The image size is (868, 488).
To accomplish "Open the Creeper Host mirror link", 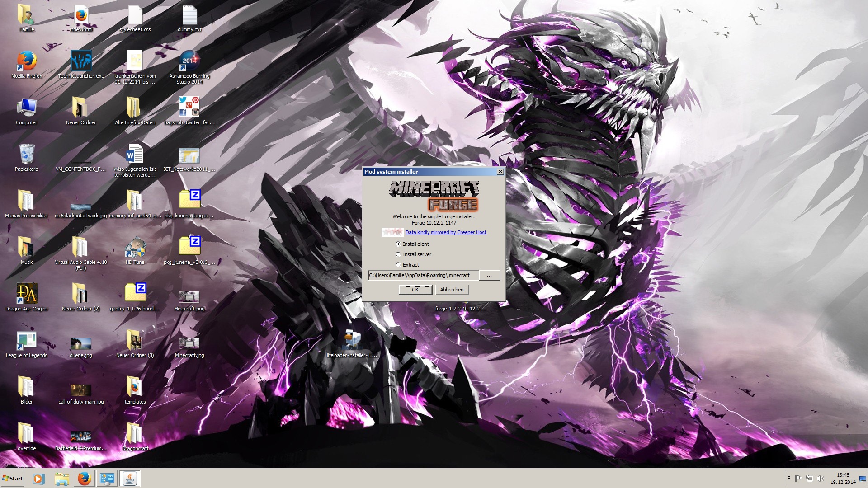I will point(446,232).
